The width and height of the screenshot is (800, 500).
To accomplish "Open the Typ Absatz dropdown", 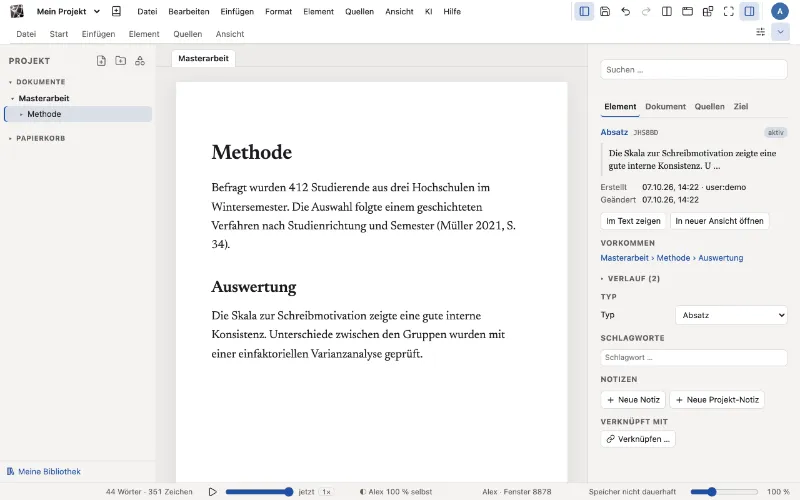I will [x=731, y=315].
